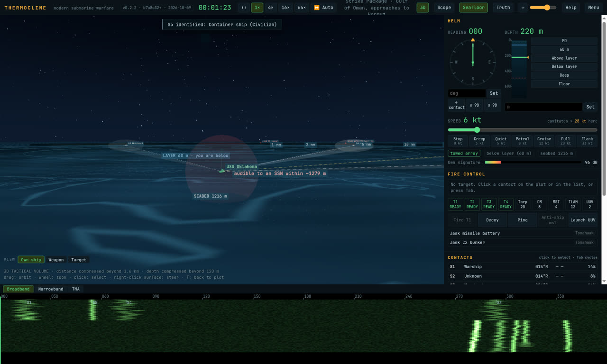Select torpedo tube T4
607x364 pixels.
pyautogui.click(x=506, y=204)
